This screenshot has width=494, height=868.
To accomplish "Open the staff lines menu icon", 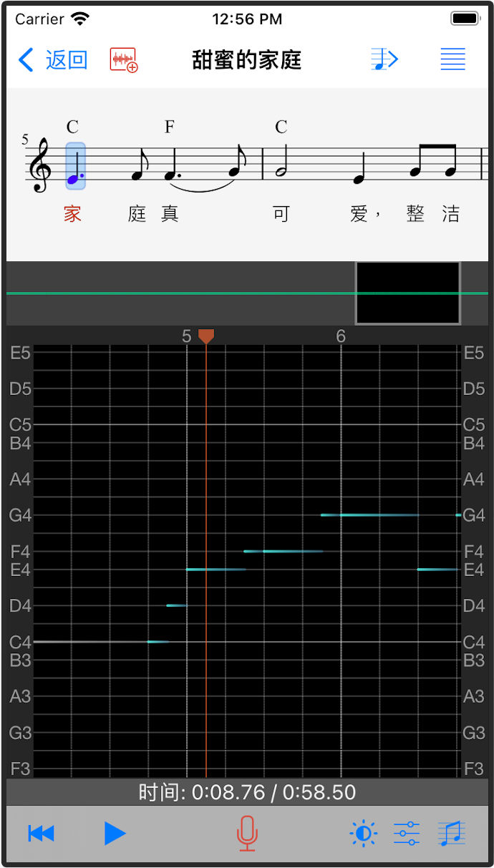I will [x=452, y=59].
